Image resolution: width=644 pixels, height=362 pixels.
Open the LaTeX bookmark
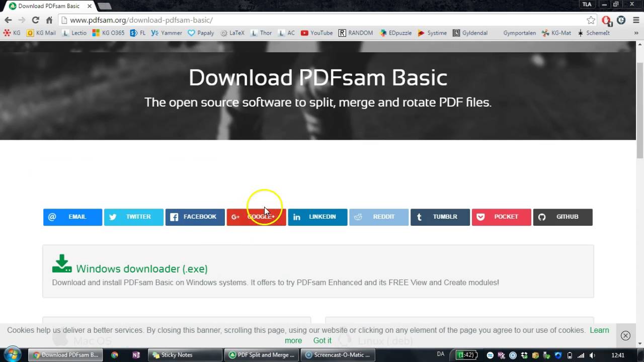232,33
